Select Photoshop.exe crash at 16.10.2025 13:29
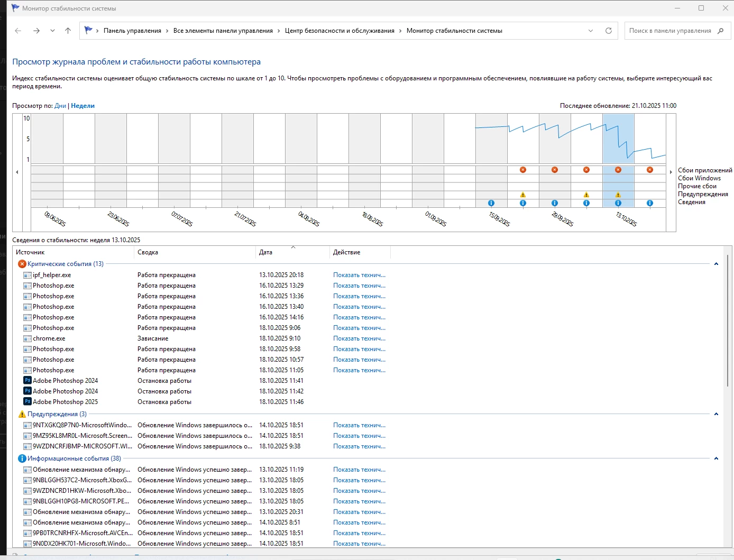 click(204, 286)
